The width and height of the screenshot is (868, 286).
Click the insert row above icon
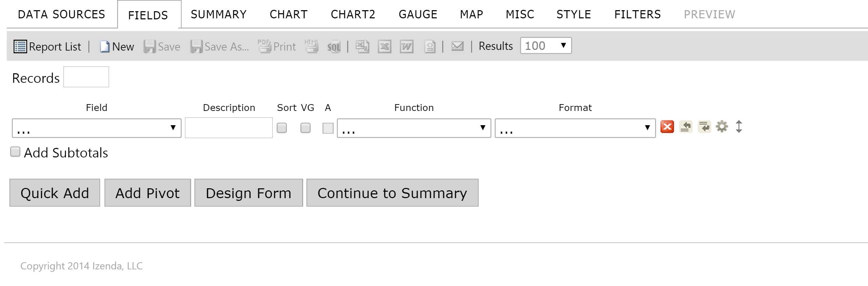[686, 127]
